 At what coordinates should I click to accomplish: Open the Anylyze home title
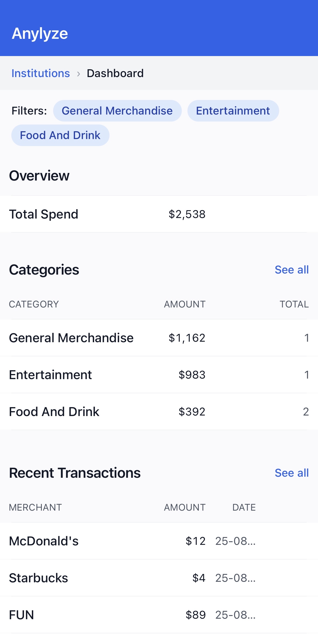[x=40, y=34]
